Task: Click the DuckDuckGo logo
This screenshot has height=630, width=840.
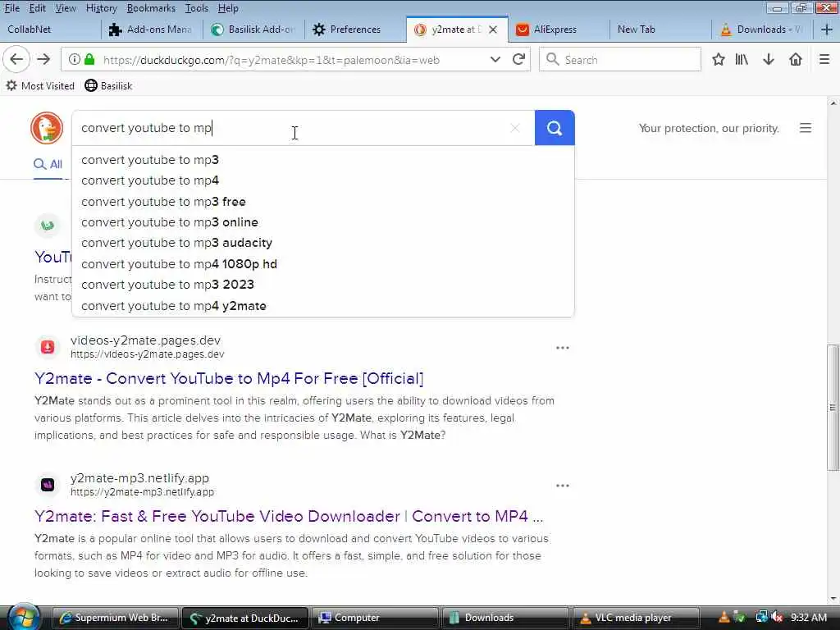Action: tap(47, 128)
